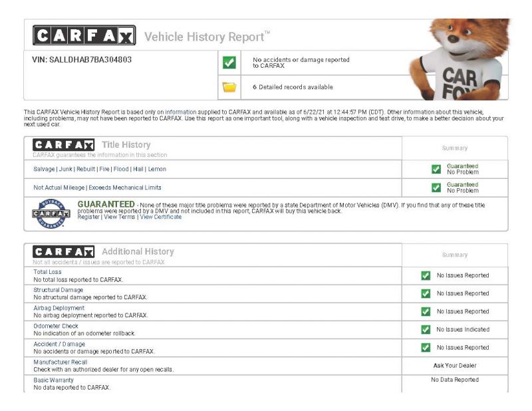Open the Hail title link
Image resolution: width=532 pixels, height=411 pixels.
pyautogui.click(x=138, y=169)
